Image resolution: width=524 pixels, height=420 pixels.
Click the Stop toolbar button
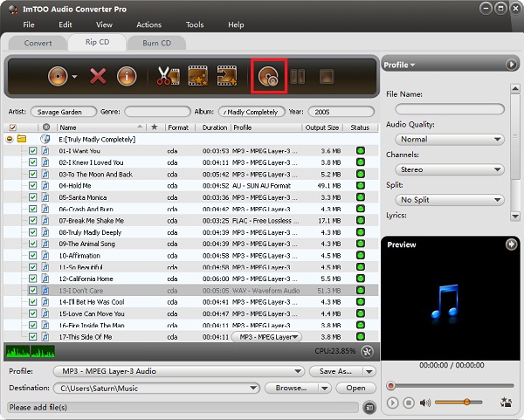(327, 77)
